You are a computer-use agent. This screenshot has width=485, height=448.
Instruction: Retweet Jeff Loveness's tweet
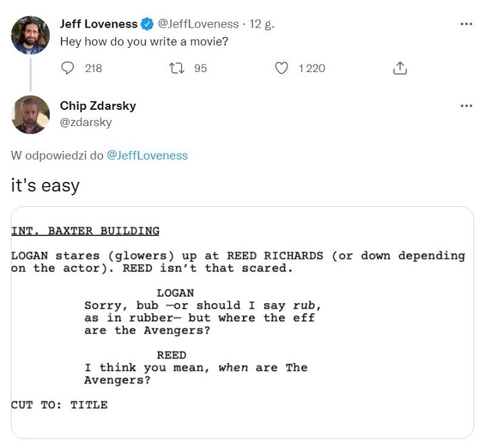pos(176,68)
